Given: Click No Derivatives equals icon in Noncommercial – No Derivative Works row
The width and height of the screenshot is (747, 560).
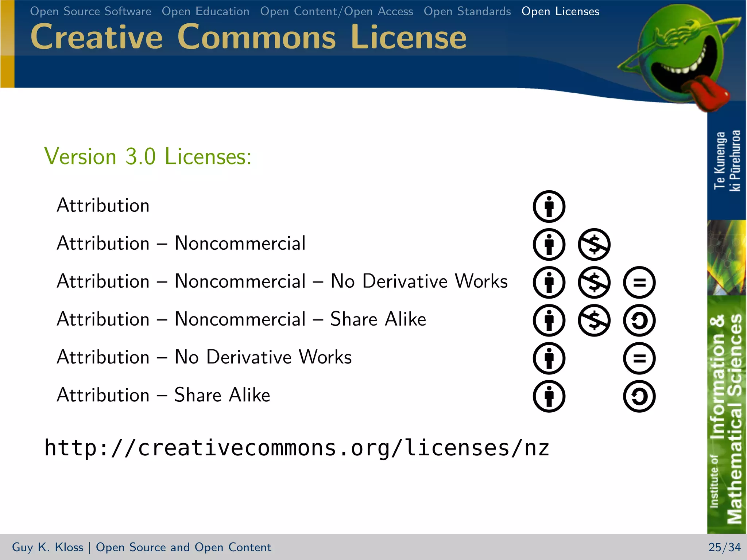Looking at the screenshot, I should (x=639, y=282).
